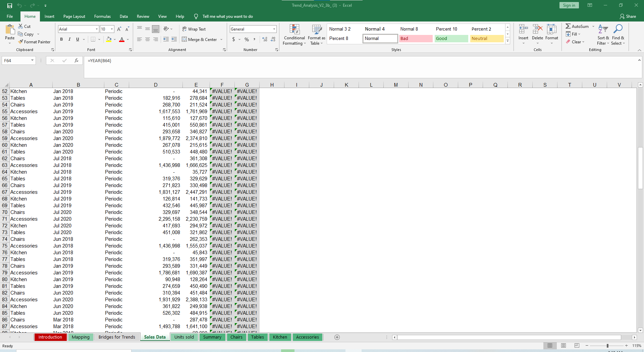
Task: Open the number format dropdown
Action: [x=274, y=29]
